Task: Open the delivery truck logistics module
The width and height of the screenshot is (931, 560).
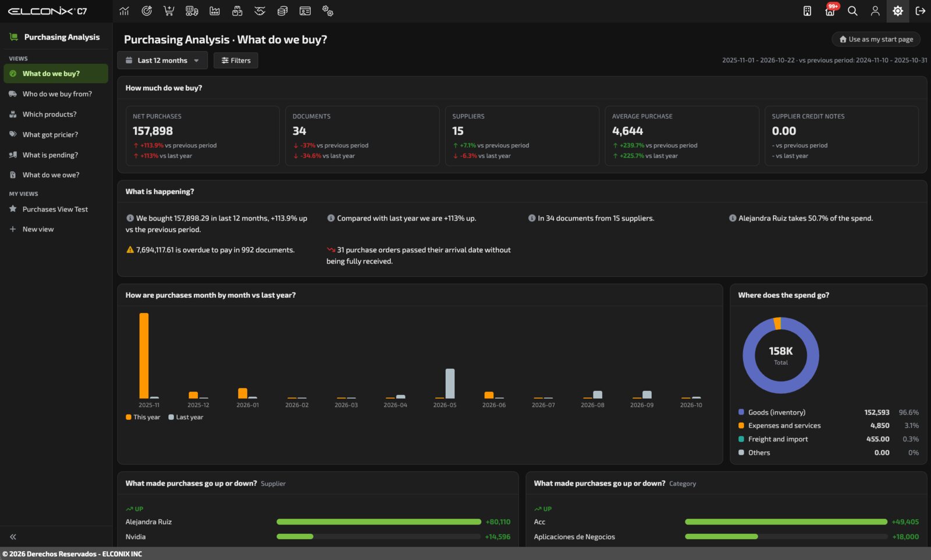Action: 191,11
